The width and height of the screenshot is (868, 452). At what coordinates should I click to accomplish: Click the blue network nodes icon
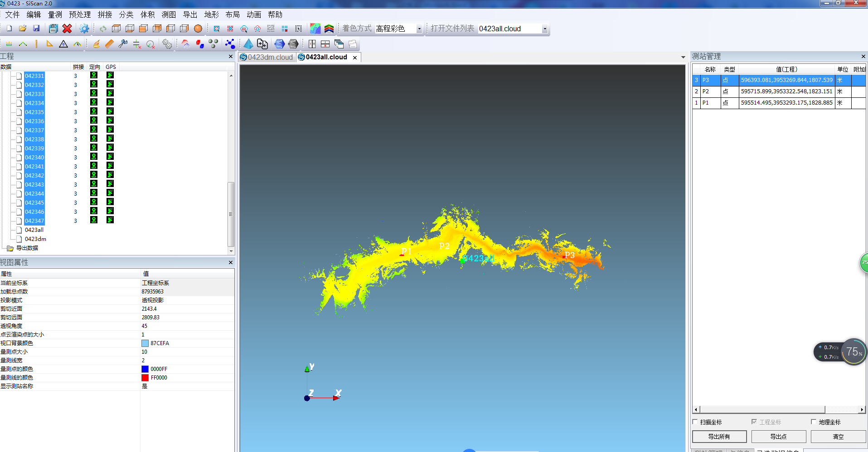(x=230, y=44)
